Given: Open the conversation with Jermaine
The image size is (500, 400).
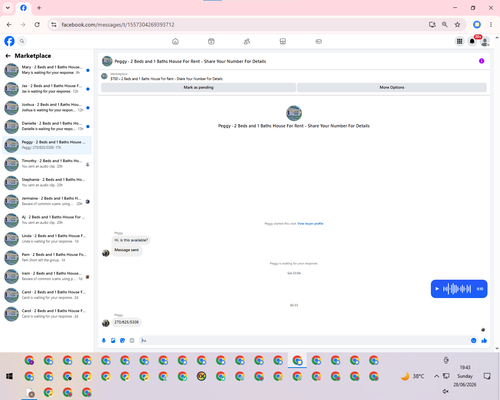Looking at the screenshot, I should (47, 201).
